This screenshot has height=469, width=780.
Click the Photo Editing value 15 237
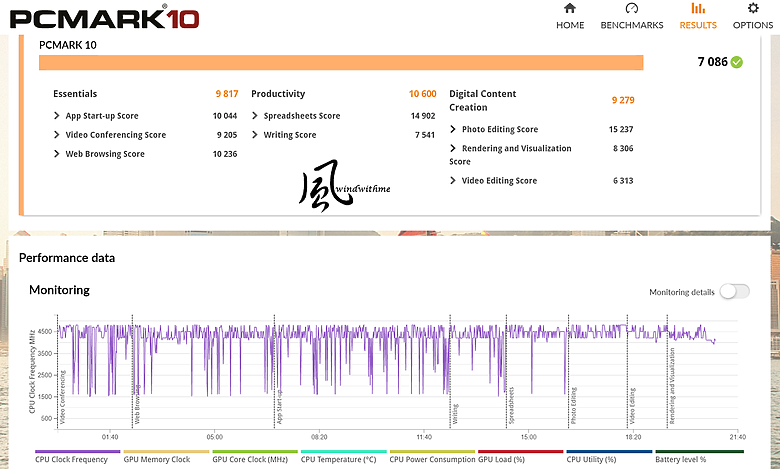[621, 129]
